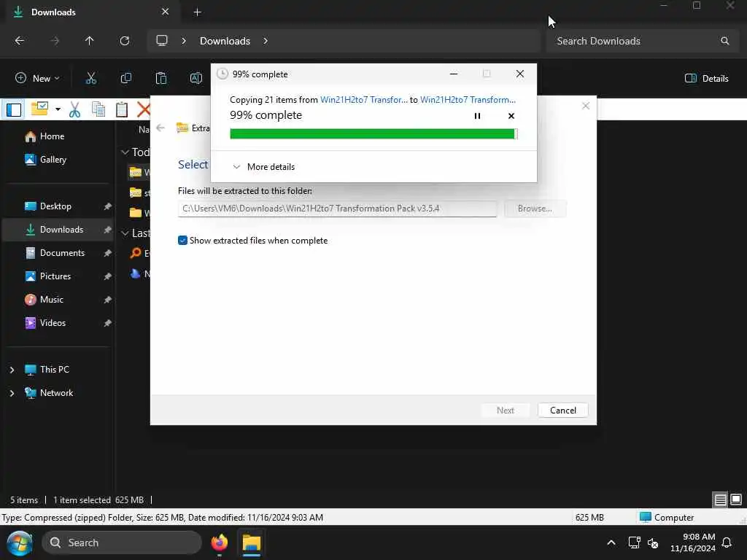Click the Cancel button in Extract wizard

click(562, 411)
